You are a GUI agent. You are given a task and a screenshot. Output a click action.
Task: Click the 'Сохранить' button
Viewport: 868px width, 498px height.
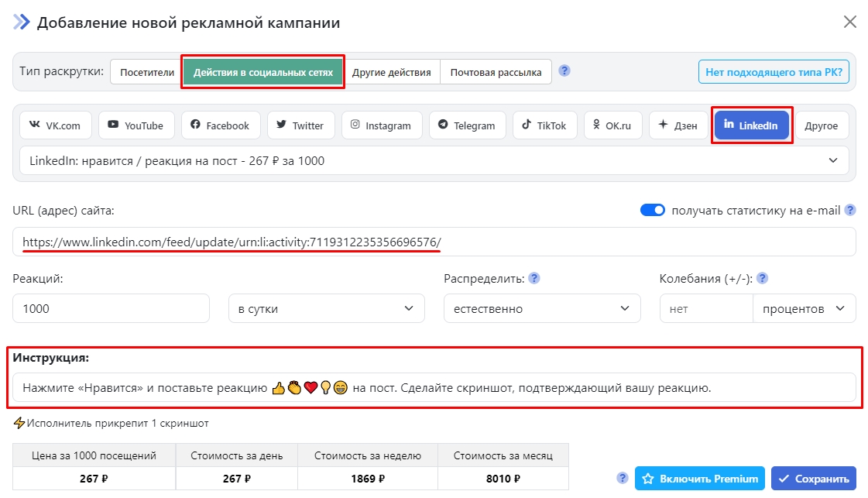click(x=813, y=479)
